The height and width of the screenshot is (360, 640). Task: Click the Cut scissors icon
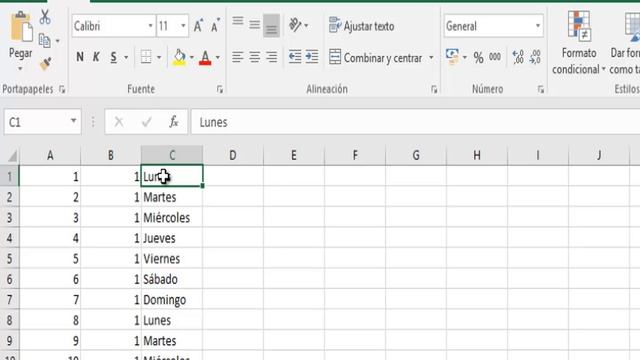[45, 17]
